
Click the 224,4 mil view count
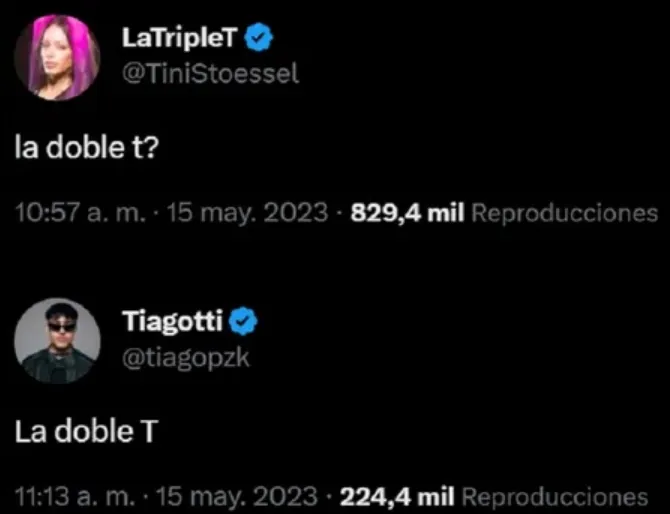tap(400, 496)
